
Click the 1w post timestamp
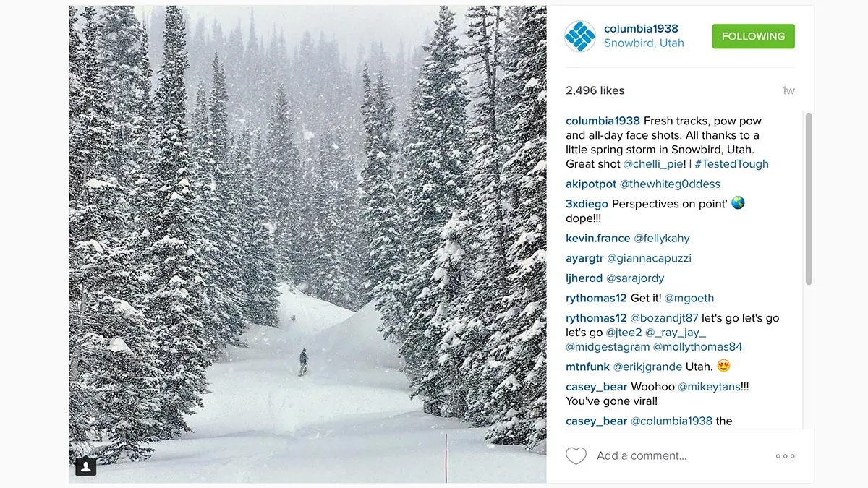(x=788, y=91)
